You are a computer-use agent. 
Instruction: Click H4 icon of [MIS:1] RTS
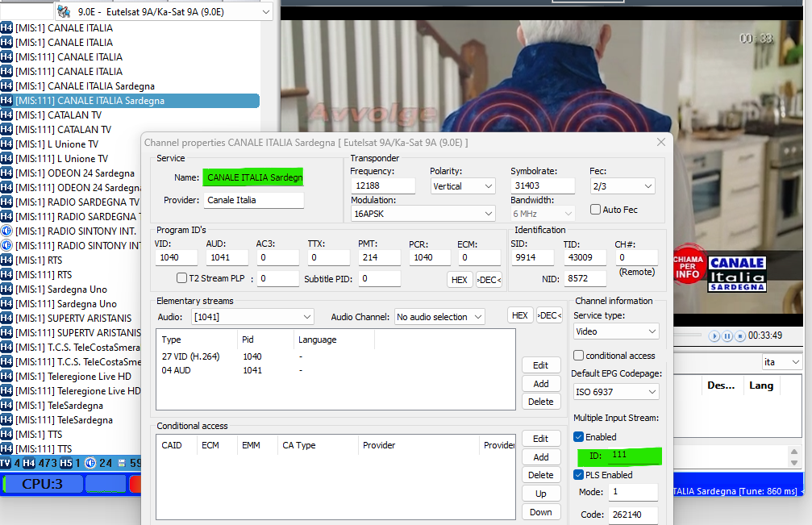pyautogui.click(x=6, y=260)
